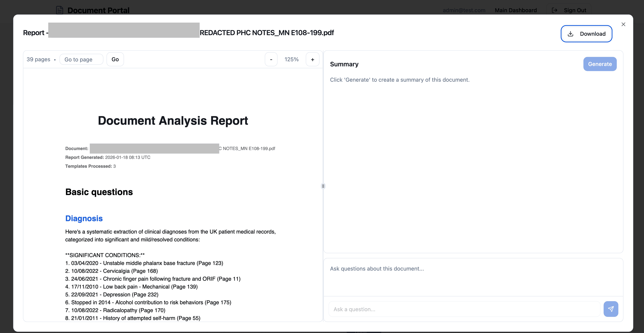Click the 39 pages label

(38, 59)
